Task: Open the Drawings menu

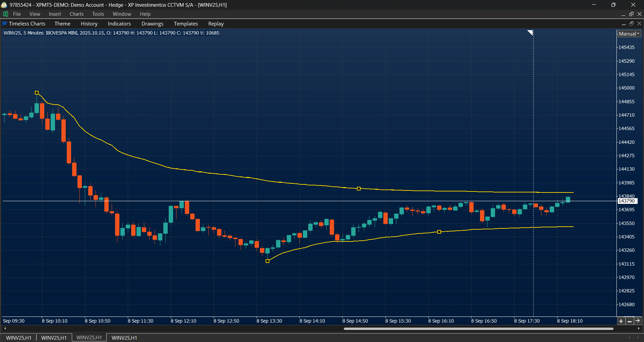Action: coord(152,23)
